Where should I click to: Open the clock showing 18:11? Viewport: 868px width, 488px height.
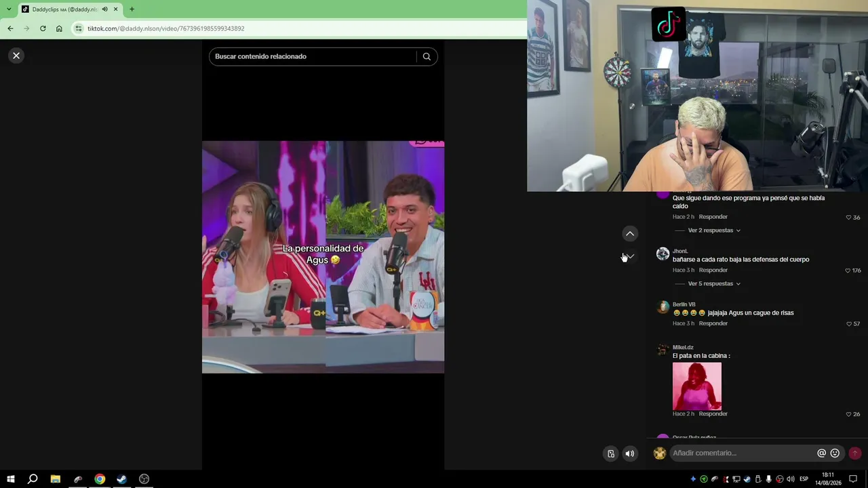click(828, 479)
